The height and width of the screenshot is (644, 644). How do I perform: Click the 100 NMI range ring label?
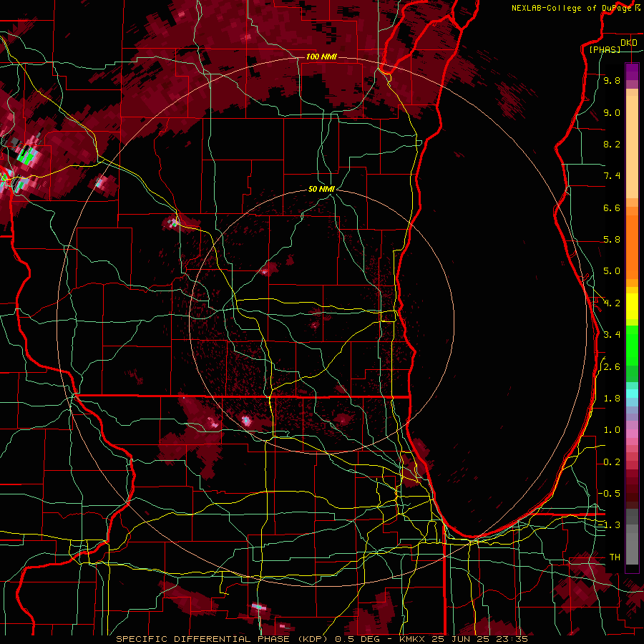pyautogui.click(x=321, y=57)
